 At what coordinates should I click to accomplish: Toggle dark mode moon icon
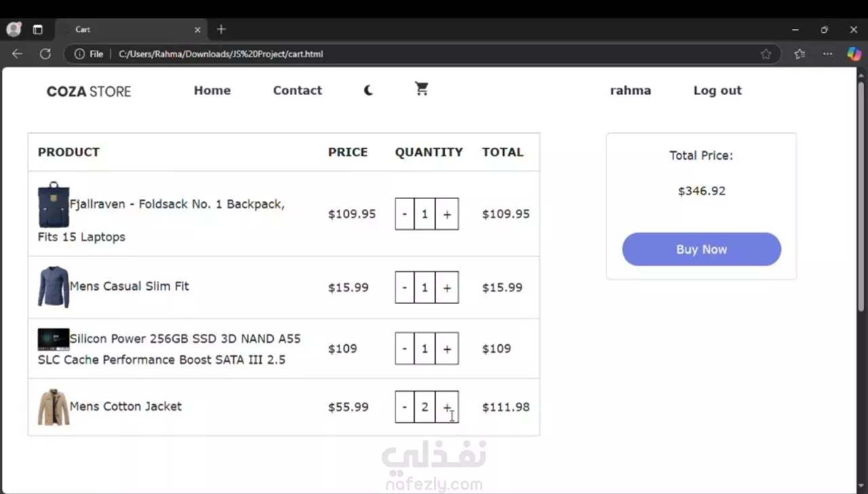pos(368,90)
